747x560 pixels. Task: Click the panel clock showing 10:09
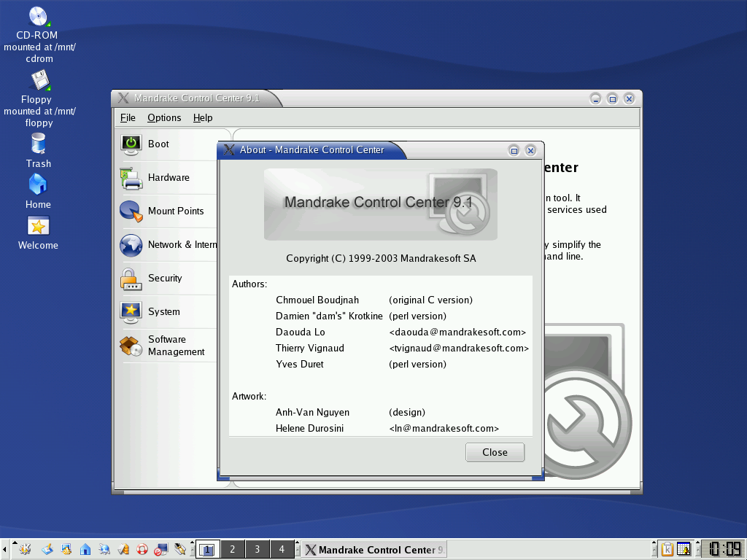pyautogui.click(x=724, y=549)
